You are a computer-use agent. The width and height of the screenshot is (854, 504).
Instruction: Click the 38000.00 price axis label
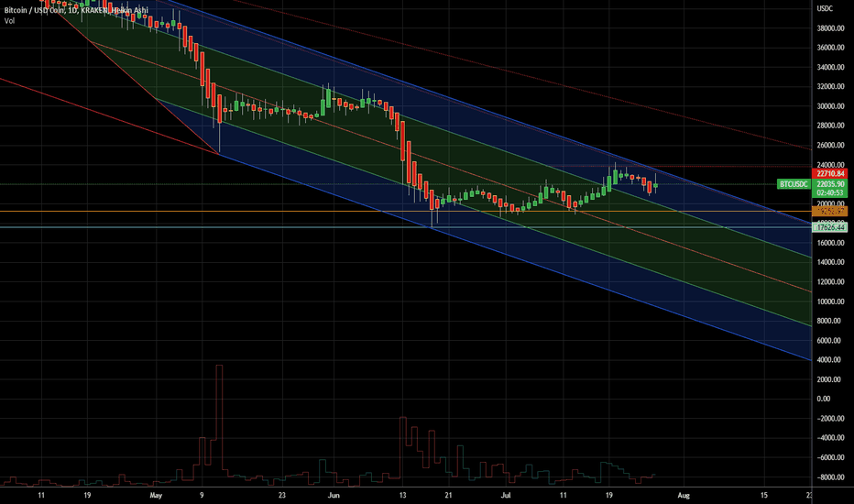(x=830, y=28)
